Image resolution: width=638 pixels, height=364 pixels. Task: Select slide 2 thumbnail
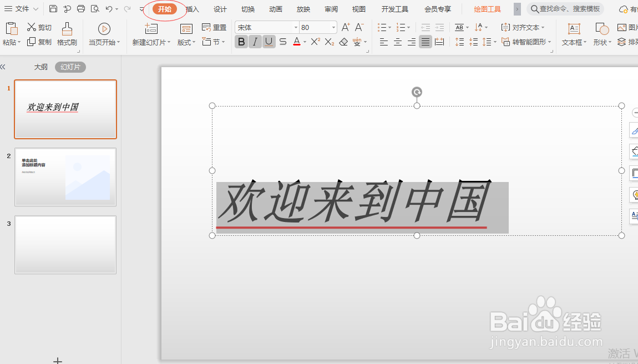(x=65, y=176)
